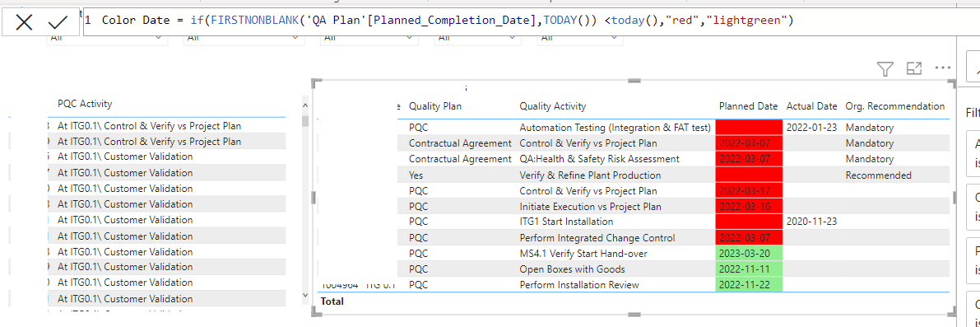
Task: Select the Open Boxes with Goods cell
Action: click(572, 269)
